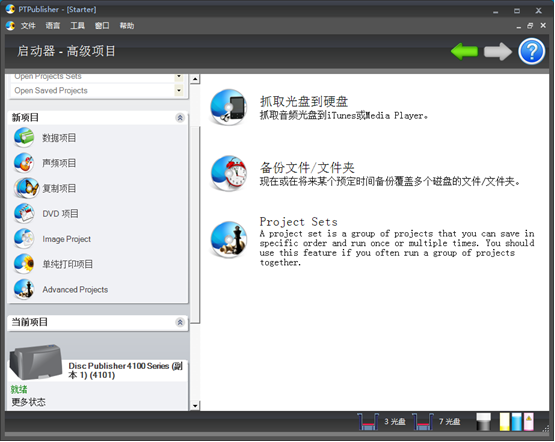
Task: Open the 文件 menu
Action: pyautogui.click(x=28, y=25)
